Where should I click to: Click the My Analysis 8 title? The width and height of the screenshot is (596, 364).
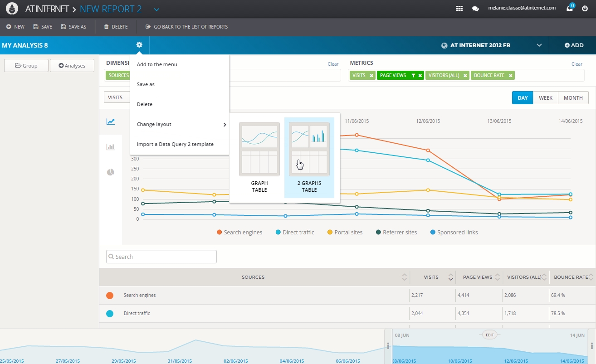(x=25, y=45)
